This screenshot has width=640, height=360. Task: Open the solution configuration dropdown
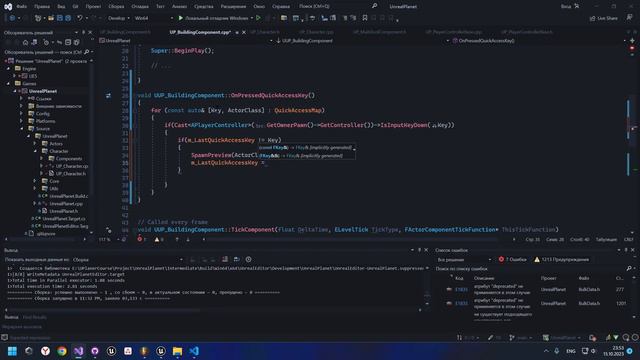point(119,18)
